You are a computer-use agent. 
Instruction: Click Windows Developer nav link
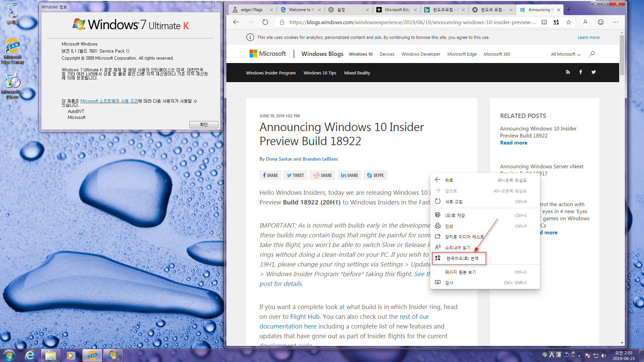pos(421,54)
